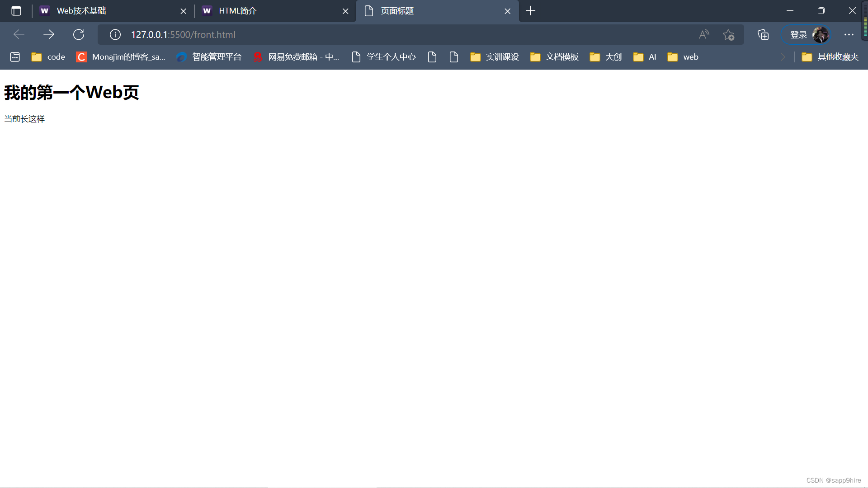Go forward with the forward arrow

click(x=49, y=34)
